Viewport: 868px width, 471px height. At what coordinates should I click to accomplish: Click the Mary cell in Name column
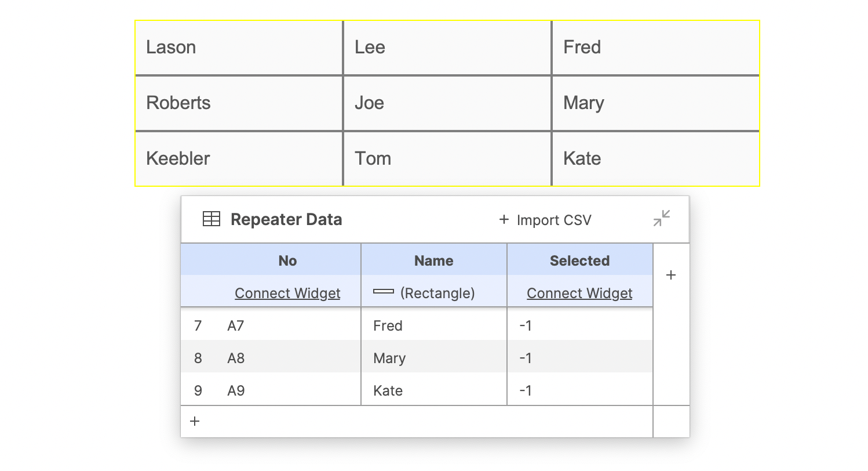coord(434,358)
